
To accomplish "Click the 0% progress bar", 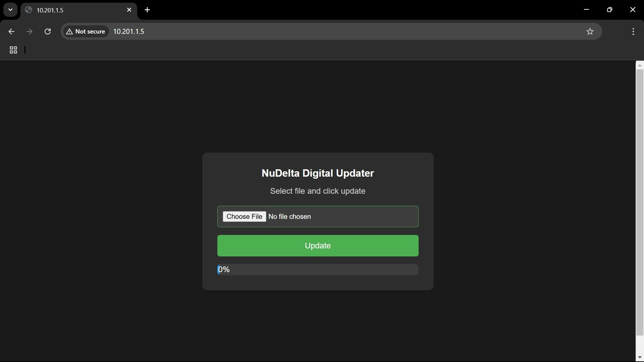I will click(x=318, y=269).
